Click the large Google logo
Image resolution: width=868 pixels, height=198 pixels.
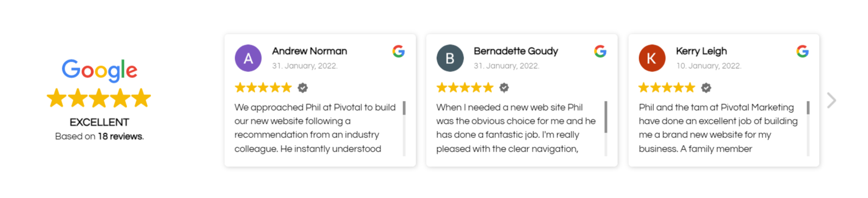coord(99,70)
